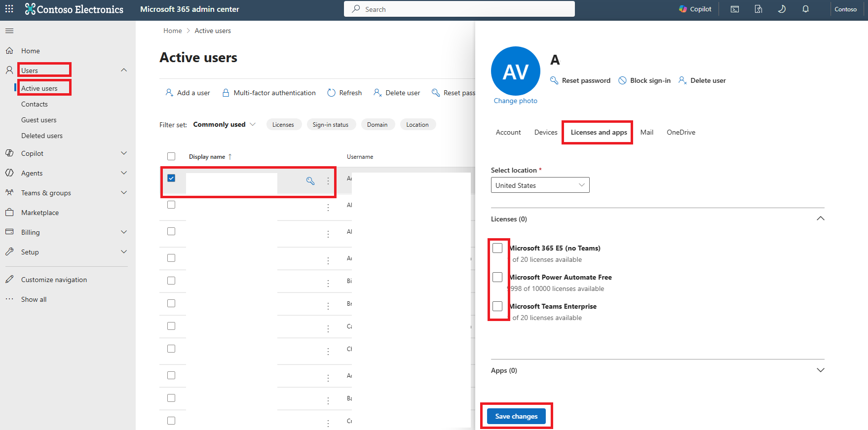Switch to the Devices tab
This screenshot has height=430, width=868.
[x=546, y=132]
